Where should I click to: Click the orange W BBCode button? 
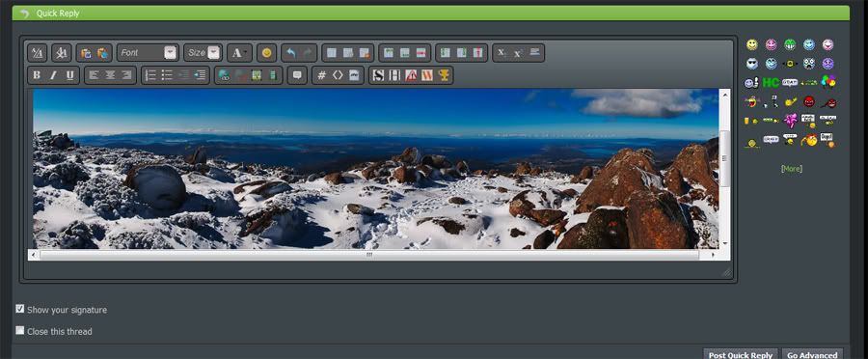(427, 75)
